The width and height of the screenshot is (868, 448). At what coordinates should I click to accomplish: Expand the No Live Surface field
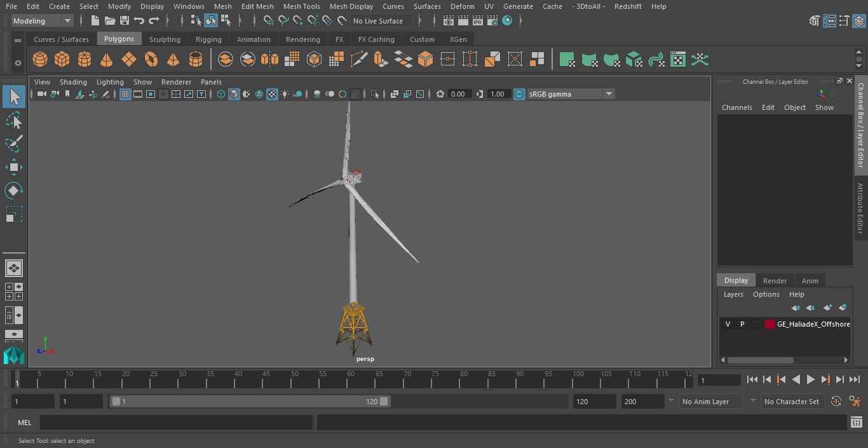click(x=382, y=21)
